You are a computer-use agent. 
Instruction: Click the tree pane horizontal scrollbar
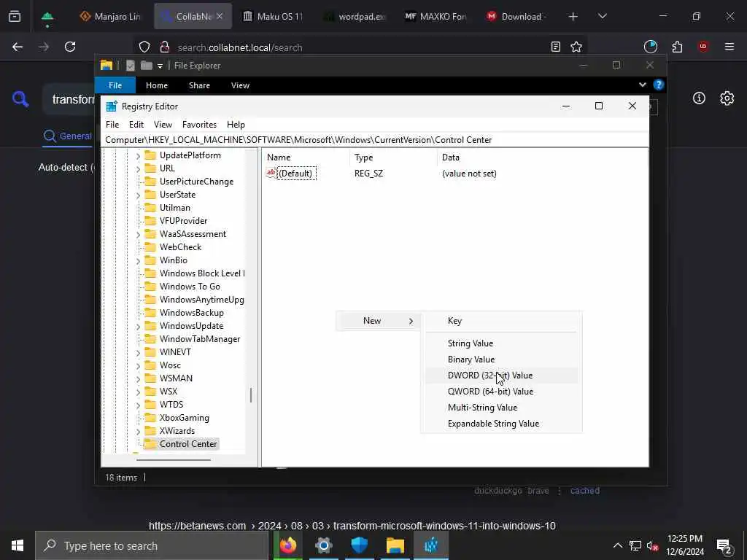pyautogui.click(x=174, y=460)
